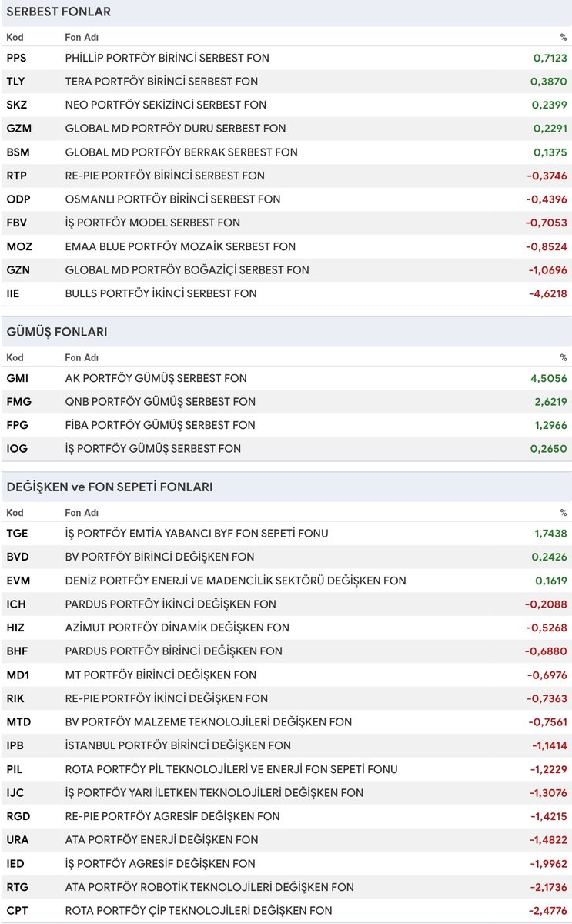Open İŞ PORTFÖY EMTİA YABANCI BYF fund

click(x=196, y=534)
